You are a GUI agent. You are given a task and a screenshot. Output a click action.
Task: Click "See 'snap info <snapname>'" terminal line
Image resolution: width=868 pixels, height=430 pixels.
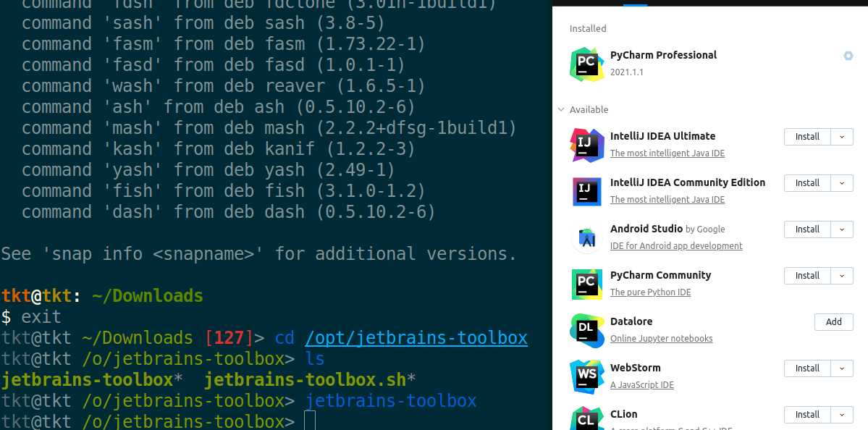coord(258,254)
